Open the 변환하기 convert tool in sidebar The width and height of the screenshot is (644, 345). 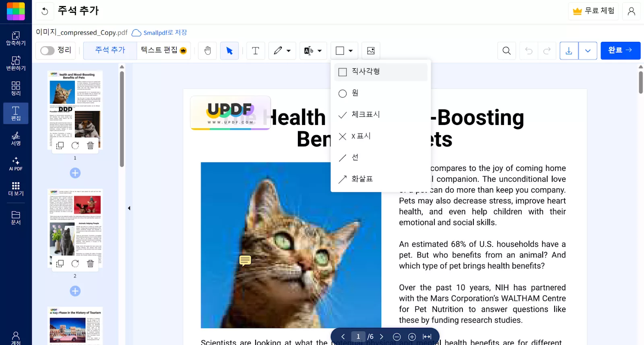[16, 63]
